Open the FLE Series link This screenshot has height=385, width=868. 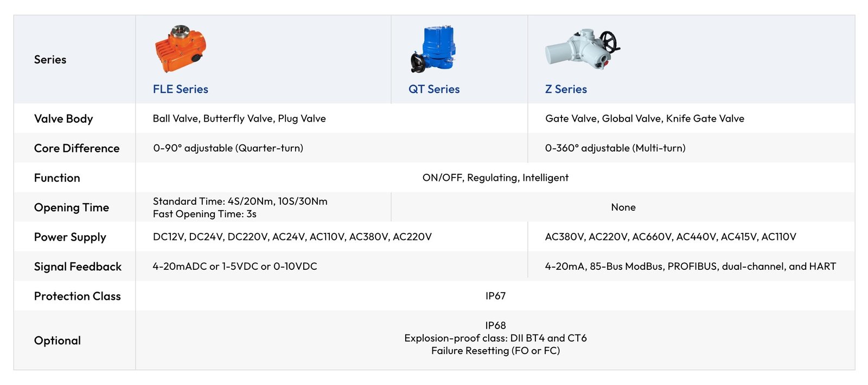[x=181, y=89]
